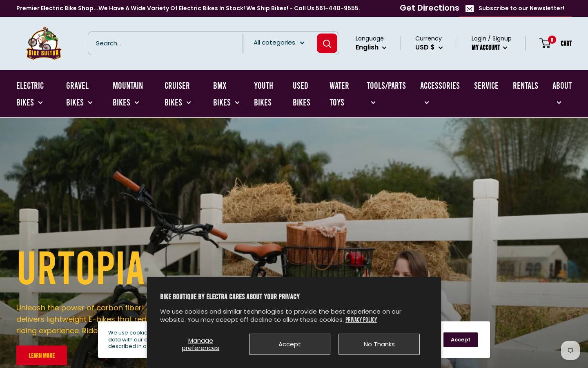
Task: Click Manage preferences in privacy dialog
Action: pyautogui.click(x=200, y=344)
